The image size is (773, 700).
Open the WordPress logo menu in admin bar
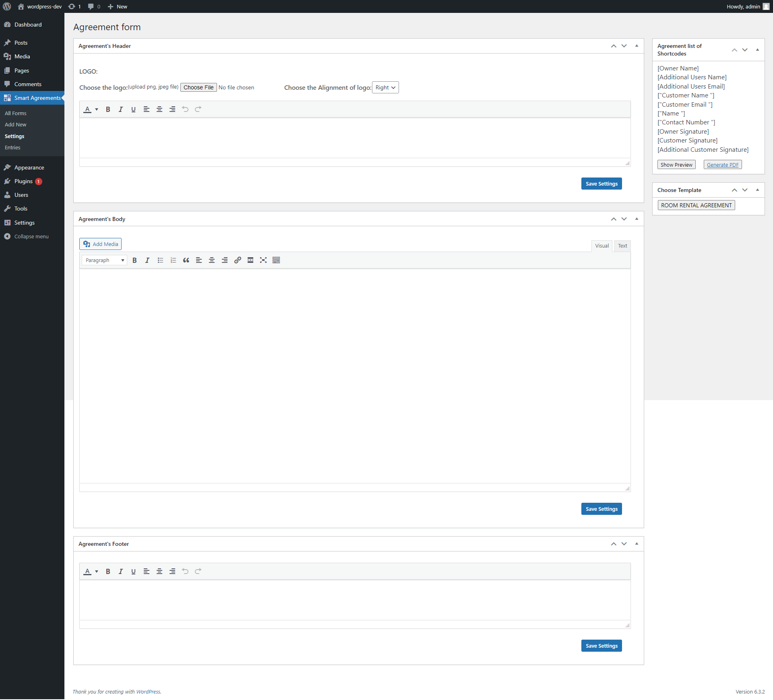click(7, 6)
